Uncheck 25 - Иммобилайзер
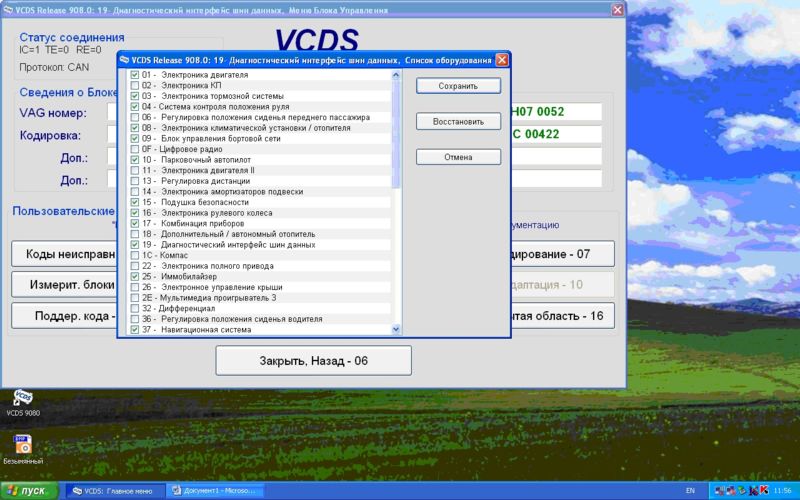This screenshot has width=800, height=500. click(x=135, y=277)
